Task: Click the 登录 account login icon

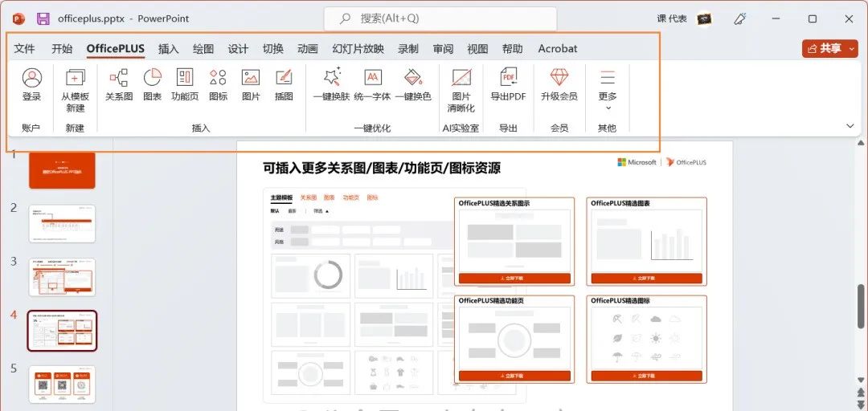Action: (x=31, y=85)
